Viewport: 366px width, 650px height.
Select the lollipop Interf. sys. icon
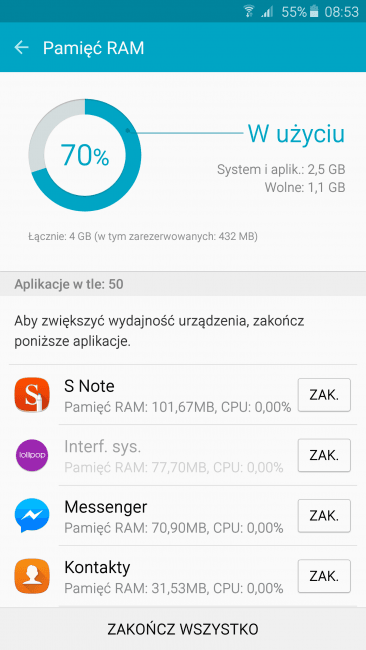coord(32,455)
